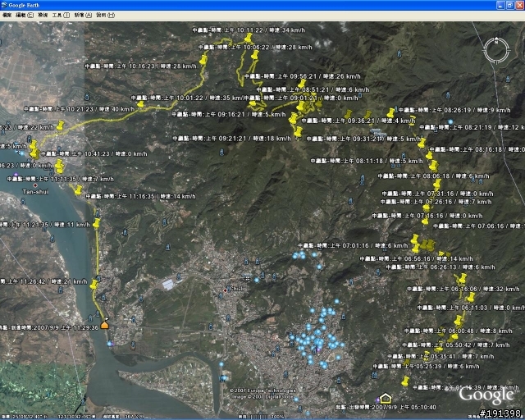525x420 pixels.
Task: Click the waypoint label 上午 08:26:19 / 9 km/h
Action: 454,110
